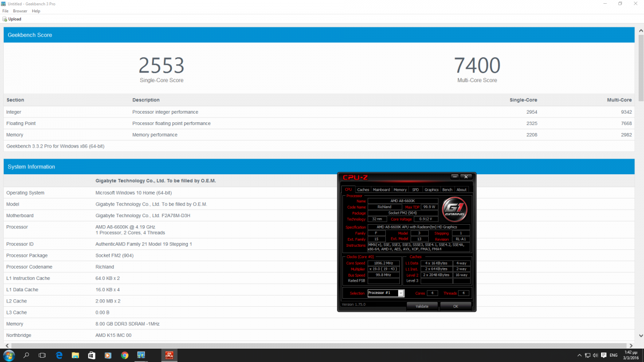Click the Processor Codename value Richland
The width and height of the screenshot is (644, 362).
coord(105,267)
